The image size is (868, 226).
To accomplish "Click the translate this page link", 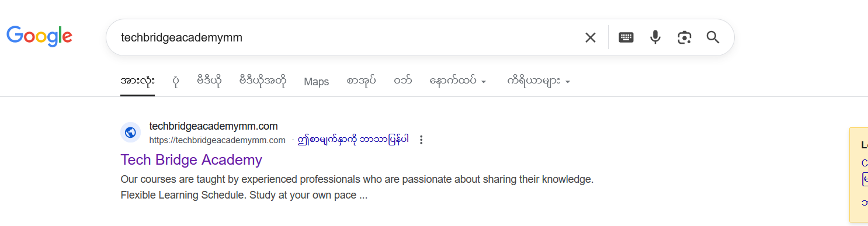I will 353,140.
